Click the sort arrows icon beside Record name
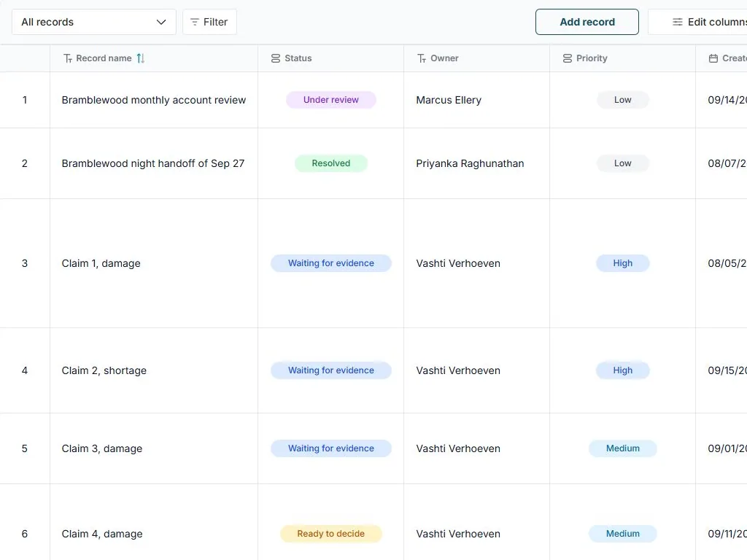Viewport: 747px width, 560px height. tap(141, 58)
